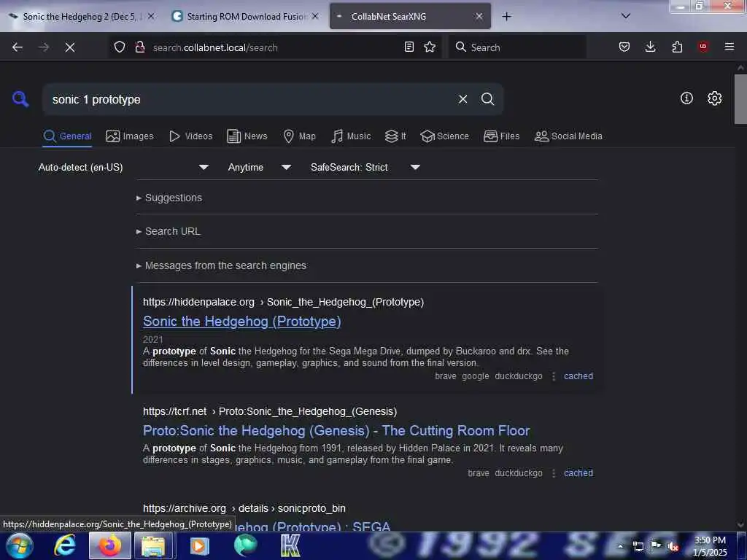The height and width of the screenshot is (560, 747).
Task: Open cached copy of tcrf.net result
Action: [x=578, y=473]
